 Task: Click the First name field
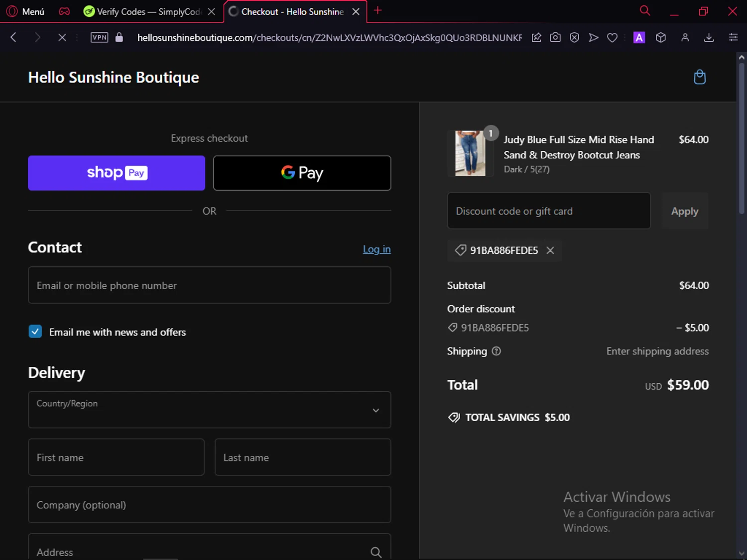point(116,457)
